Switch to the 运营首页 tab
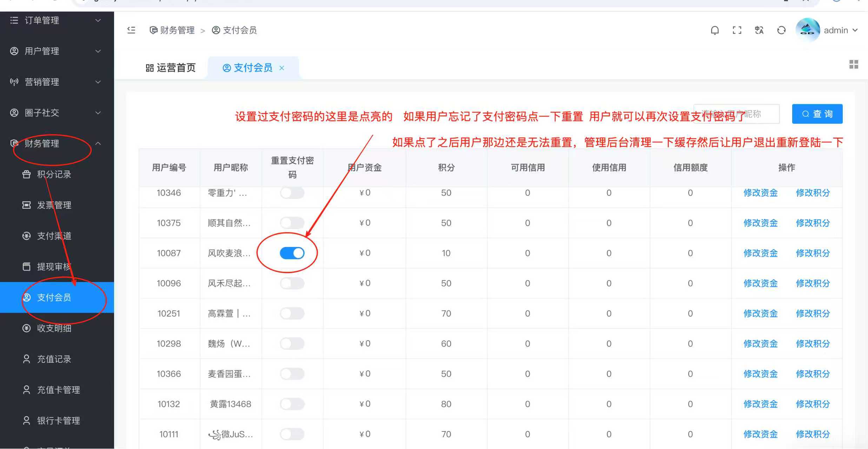868x449 pixels. click(x=171, y=68)
